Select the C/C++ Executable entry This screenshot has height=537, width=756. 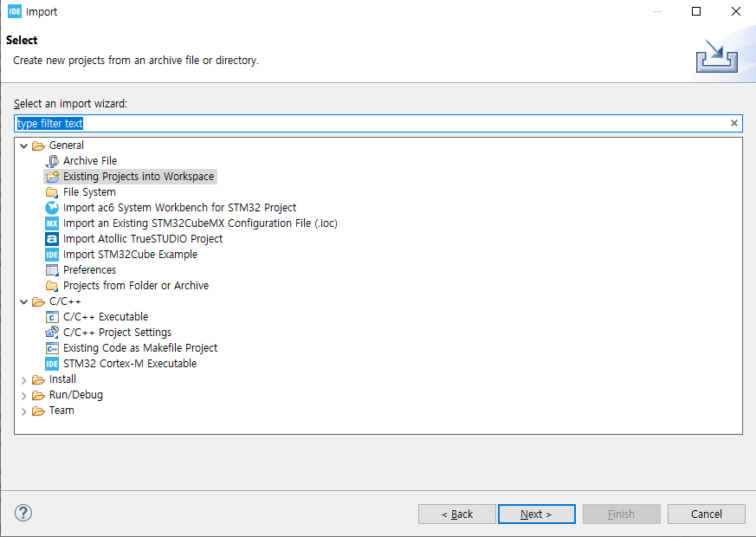[106, 317]
